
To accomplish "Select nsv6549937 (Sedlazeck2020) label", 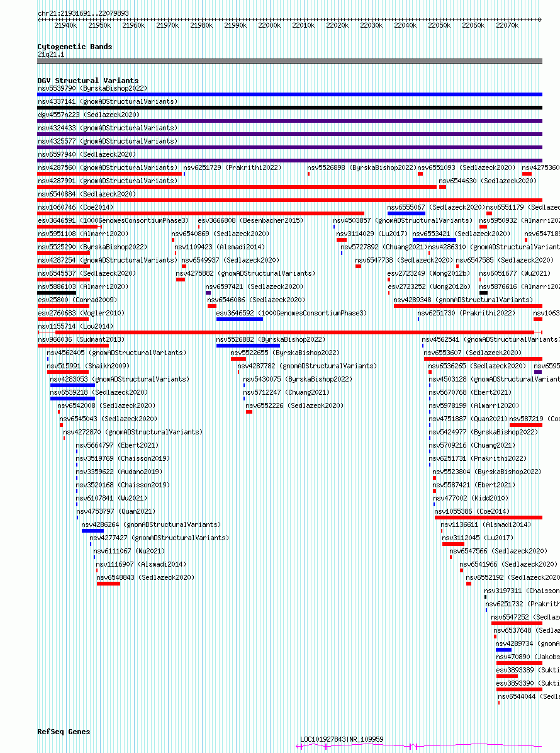I will [x=230, y=260].
